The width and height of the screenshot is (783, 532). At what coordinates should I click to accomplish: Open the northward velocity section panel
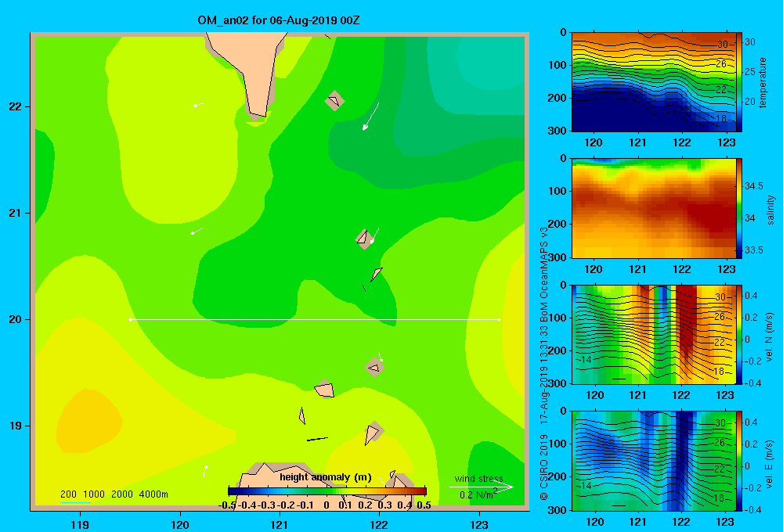(654, 334)
